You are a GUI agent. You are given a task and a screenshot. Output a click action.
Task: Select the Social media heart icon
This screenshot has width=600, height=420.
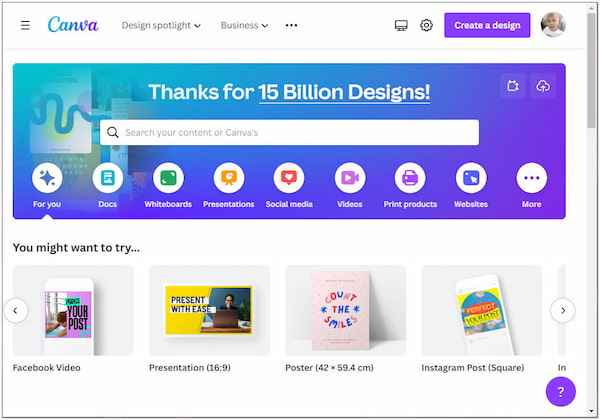tap(289, 178)
